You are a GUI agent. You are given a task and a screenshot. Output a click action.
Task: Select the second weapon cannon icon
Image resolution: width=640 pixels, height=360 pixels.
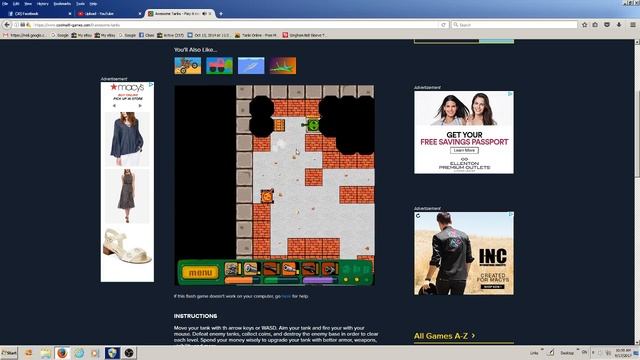click(251, 269)
